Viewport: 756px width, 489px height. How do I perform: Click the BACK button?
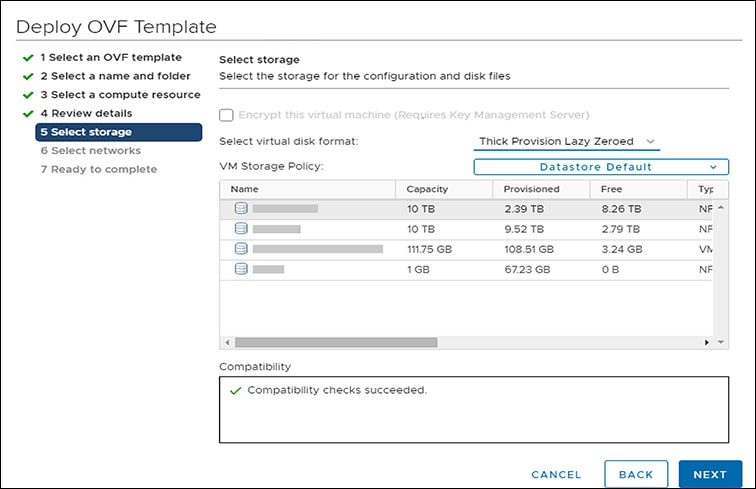(635, 474)
